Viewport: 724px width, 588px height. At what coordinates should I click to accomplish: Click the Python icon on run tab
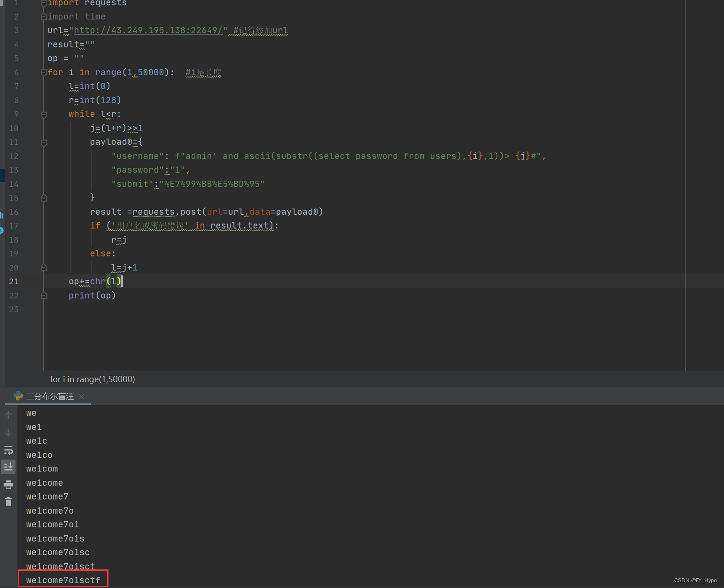point(18,396)
